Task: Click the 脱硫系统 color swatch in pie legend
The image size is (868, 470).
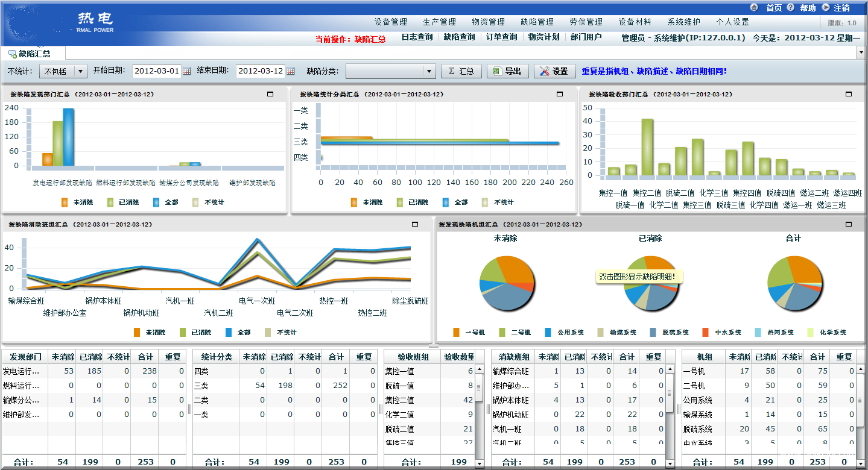Action: (653, 332)
